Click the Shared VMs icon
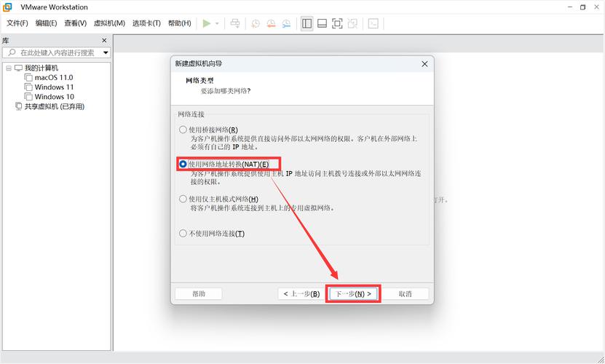Screen dimensions: 605x364 click(x=18, y=106)
